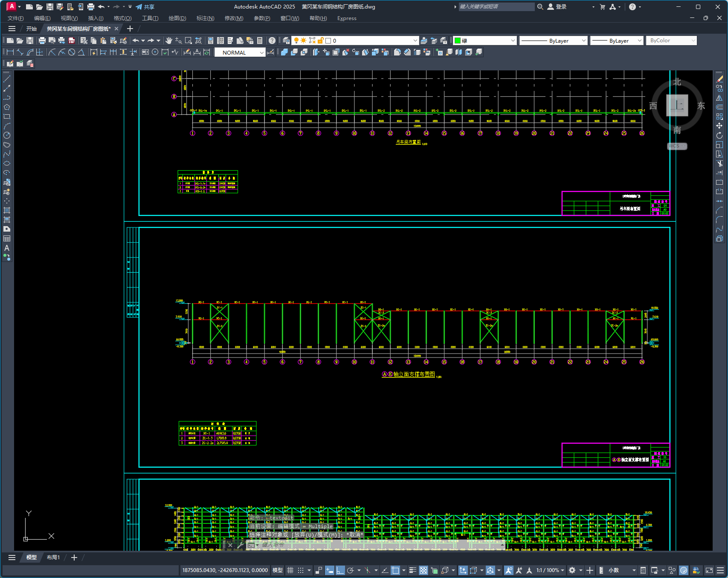Toggle polar tracking in status bar
Viewport: 728px width, 578px height.
click(351, 570)
